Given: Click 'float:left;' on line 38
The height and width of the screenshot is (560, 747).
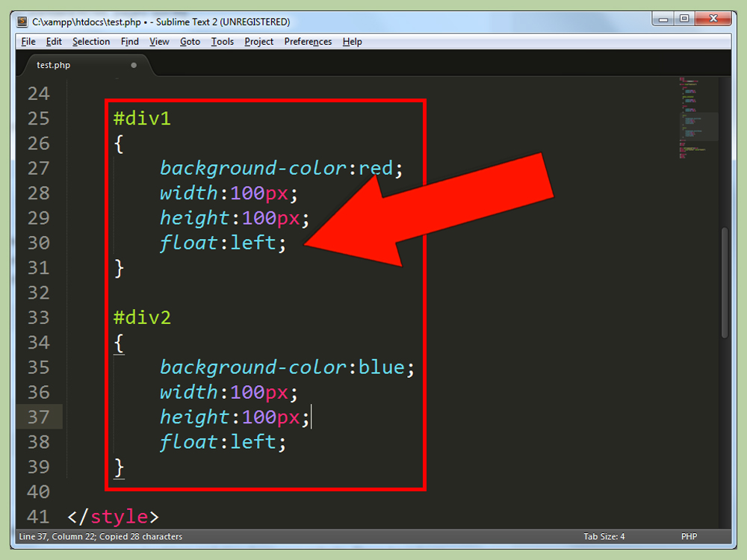Looking at the screenshot, I should [223, 442].
